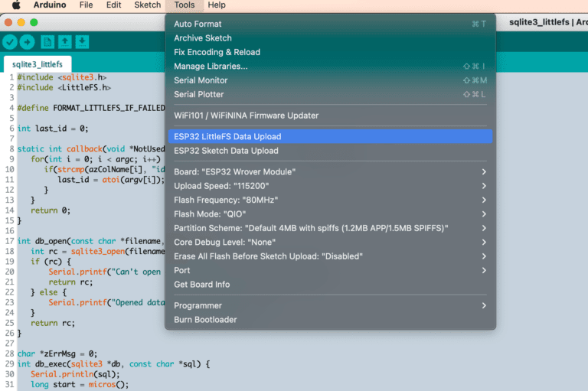This screenshot has height=391, width=588.
Task: Click Manage Libraries... menu entry
Action: tap(211, 67)
